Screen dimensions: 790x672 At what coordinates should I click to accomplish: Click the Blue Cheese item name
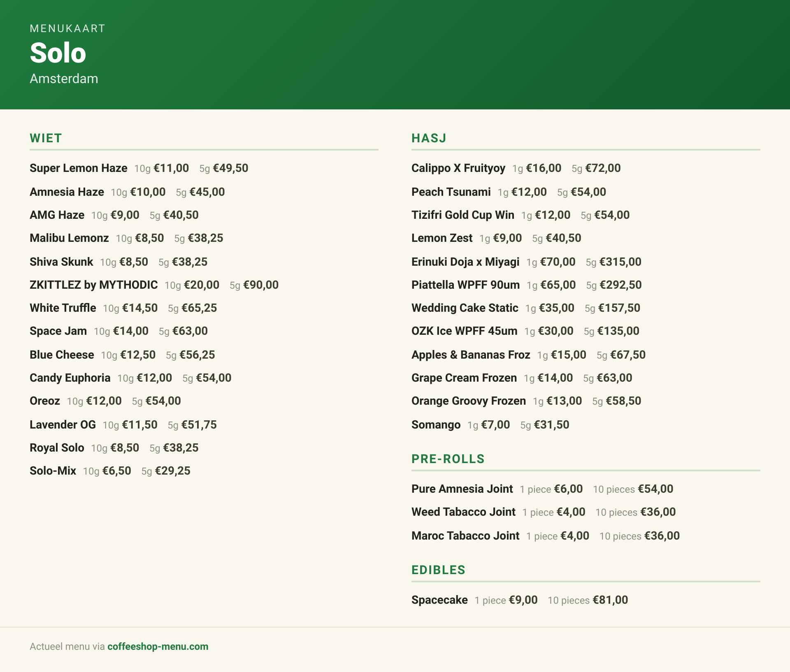(62, 355)
